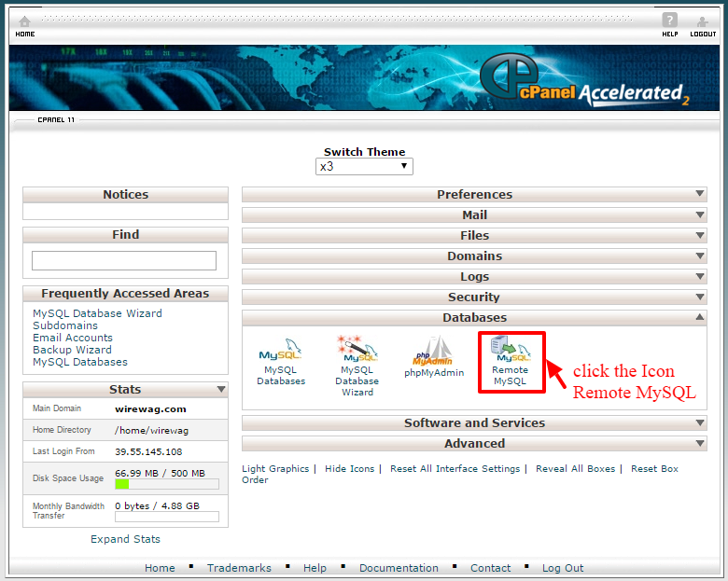Collapse the Stats panel arrow
Viewport: 728px width, 581px height.
220,390
